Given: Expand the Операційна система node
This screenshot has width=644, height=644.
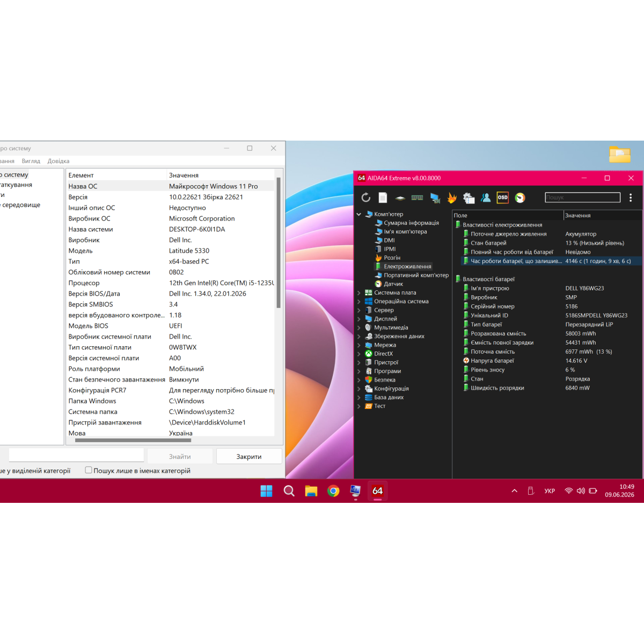Looking at the screenshot, I should (358, 302).
